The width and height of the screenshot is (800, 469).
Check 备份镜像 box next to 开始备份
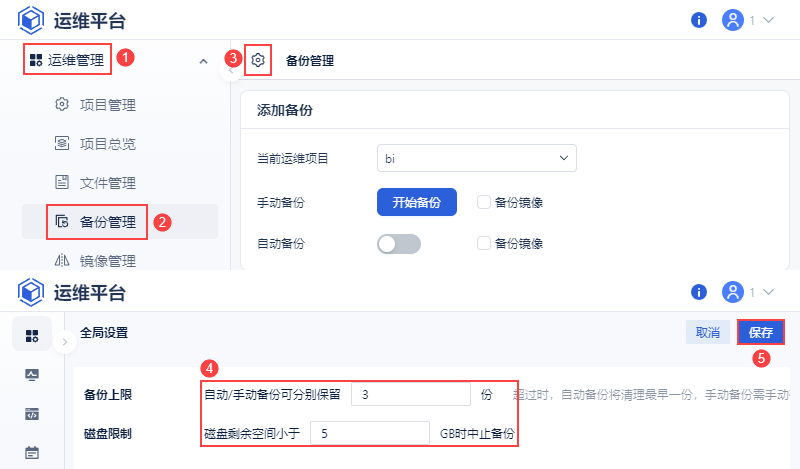484,202
